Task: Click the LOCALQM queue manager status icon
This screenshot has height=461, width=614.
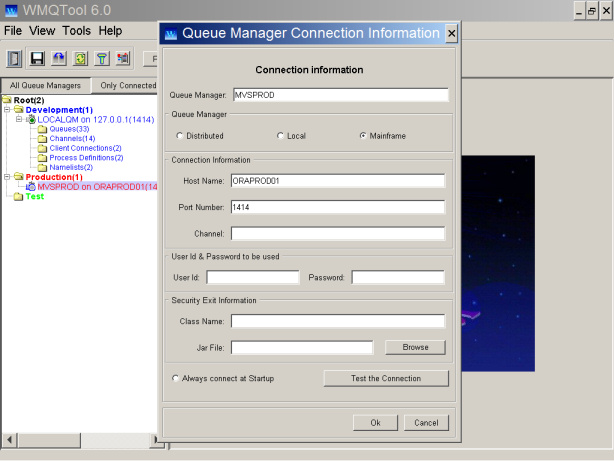Action: point(31,119)
